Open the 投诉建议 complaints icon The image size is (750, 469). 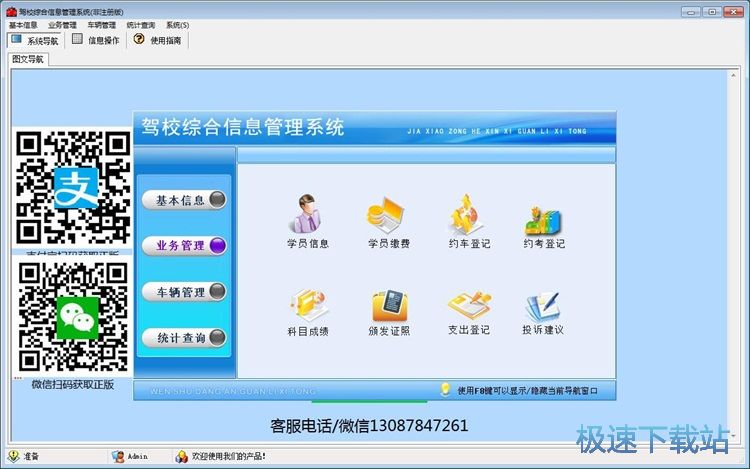point(543,305)
